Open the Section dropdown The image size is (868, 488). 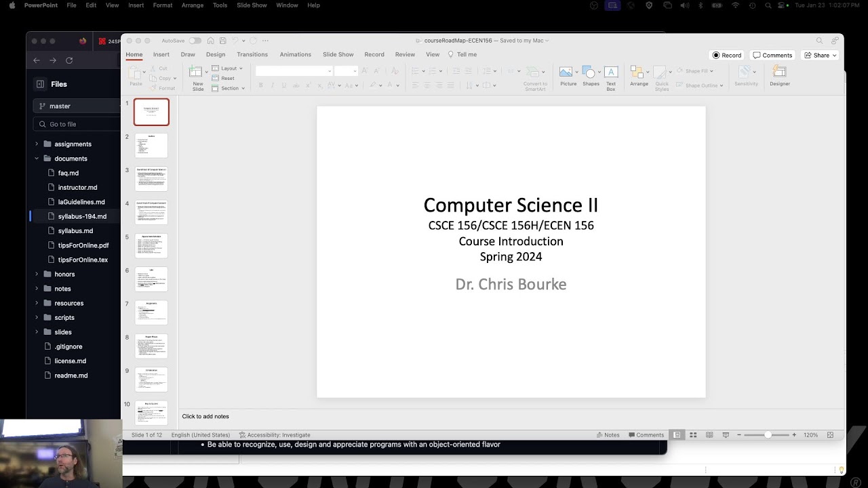click(x=228, y=88)
